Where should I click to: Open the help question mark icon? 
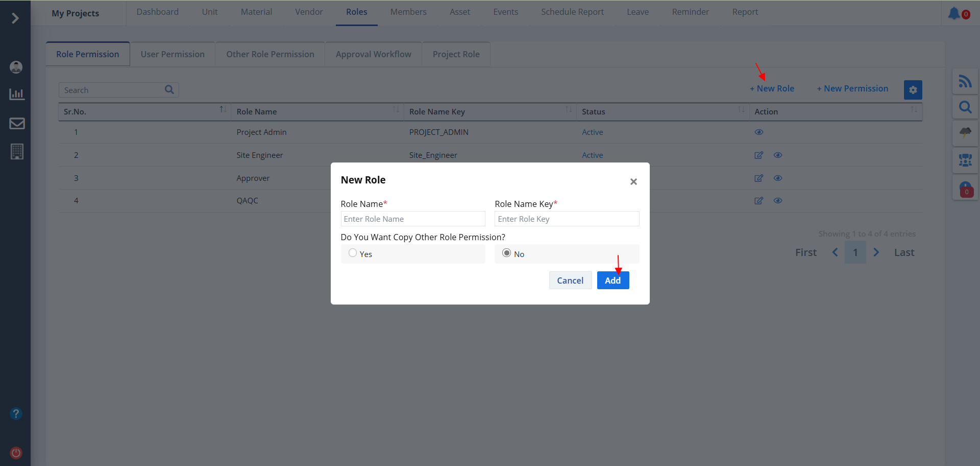coord(16,413)
